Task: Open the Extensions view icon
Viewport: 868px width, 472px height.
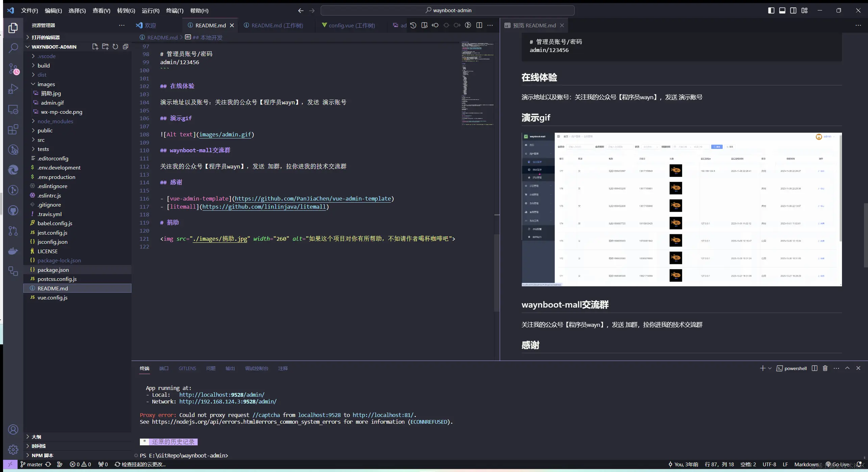Action: [x=13, y=129]
